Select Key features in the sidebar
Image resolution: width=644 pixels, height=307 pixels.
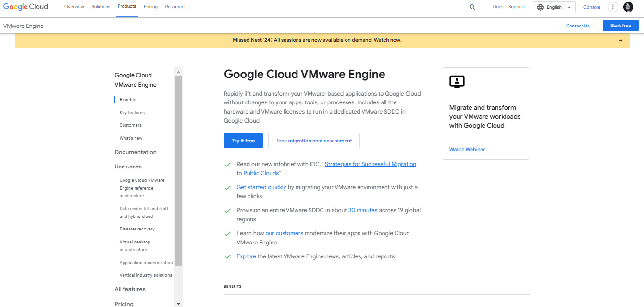(132, 113)
